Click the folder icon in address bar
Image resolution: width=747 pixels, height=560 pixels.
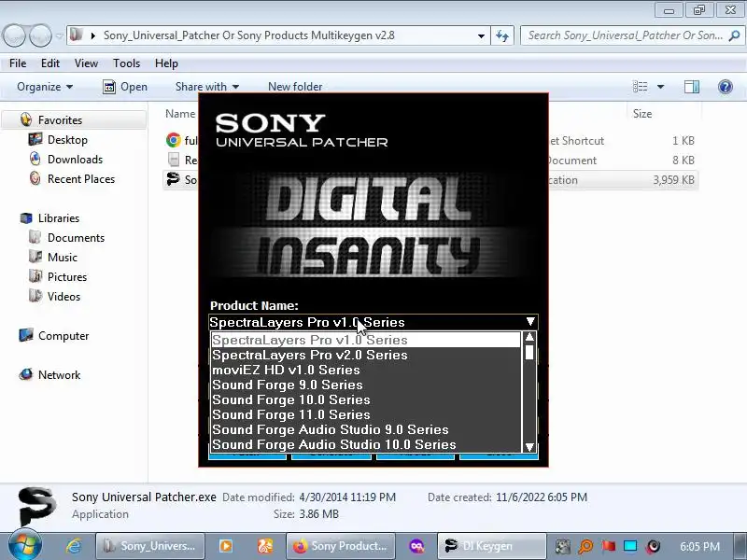[x=77, y=35]
